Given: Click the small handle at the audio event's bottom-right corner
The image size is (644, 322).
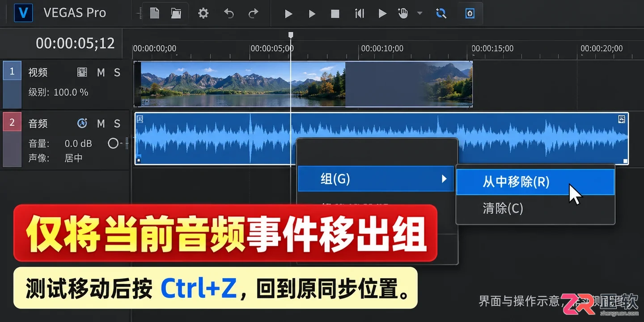Looking at the screenshot, I should click(625, 161).
